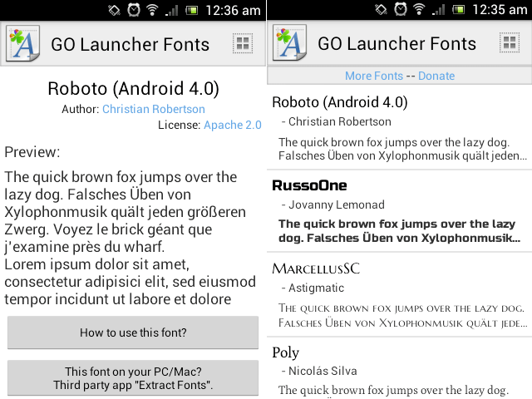Tap the 12:36 am clock in the left status bar

[233, 10]
